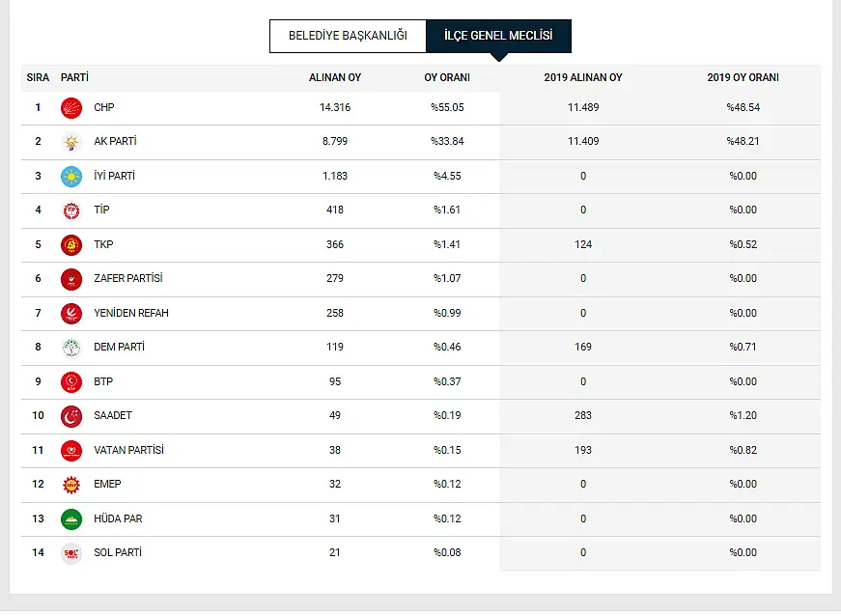
Task: Click the SOL PARTİ logo
Action: [71, 554]
